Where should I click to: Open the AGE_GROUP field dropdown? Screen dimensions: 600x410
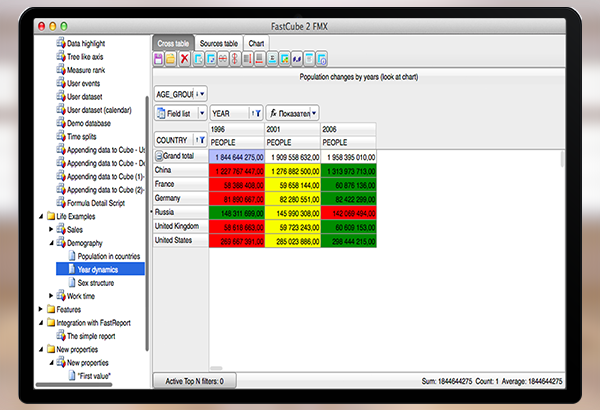click(x=201, y=93)
